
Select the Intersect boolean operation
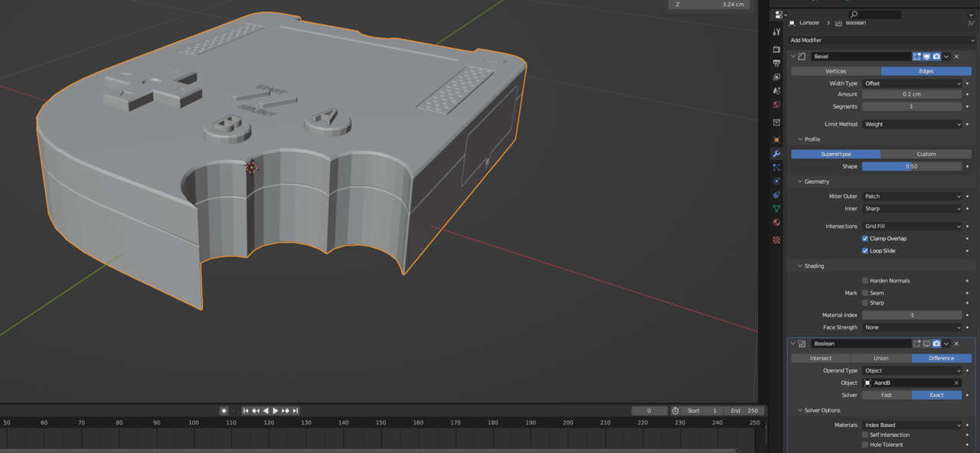(x=821, y=358)
